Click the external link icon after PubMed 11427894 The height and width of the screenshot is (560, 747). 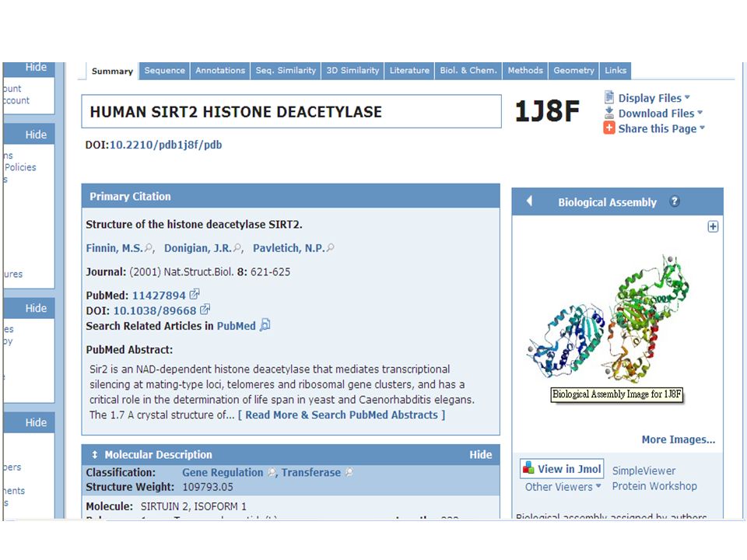[195, 294]
